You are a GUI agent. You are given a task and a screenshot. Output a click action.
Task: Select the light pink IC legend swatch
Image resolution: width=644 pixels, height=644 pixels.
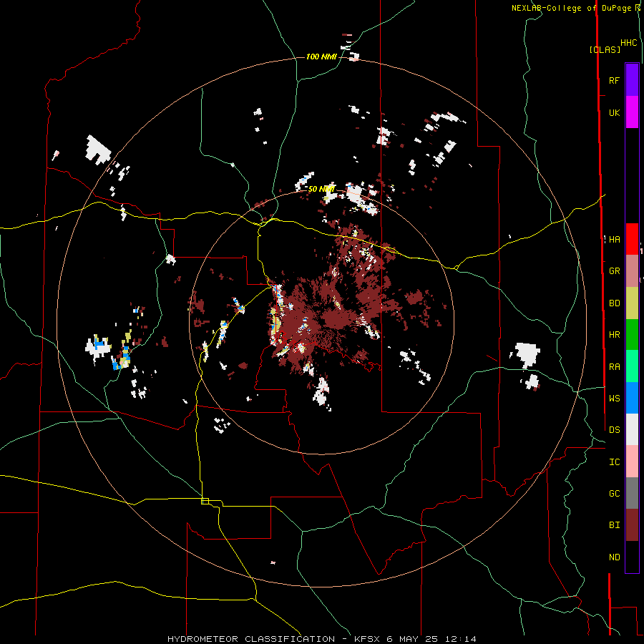(632, 462)
